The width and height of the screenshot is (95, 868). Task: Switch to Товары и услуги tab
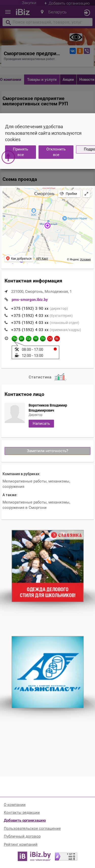point(42,80)
